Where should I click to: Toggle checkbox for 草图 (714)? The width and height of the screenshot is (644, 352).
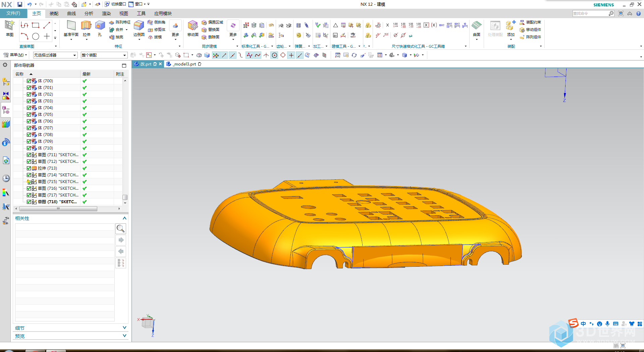(29, 175)
